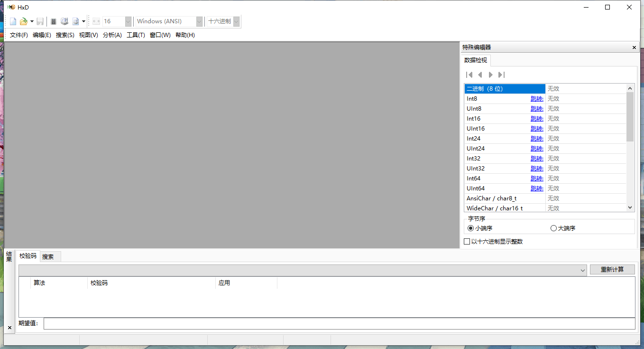Screen dimensions: 644x349
Task: Open the 分析(A) menu
Action: tap(112, 35)
